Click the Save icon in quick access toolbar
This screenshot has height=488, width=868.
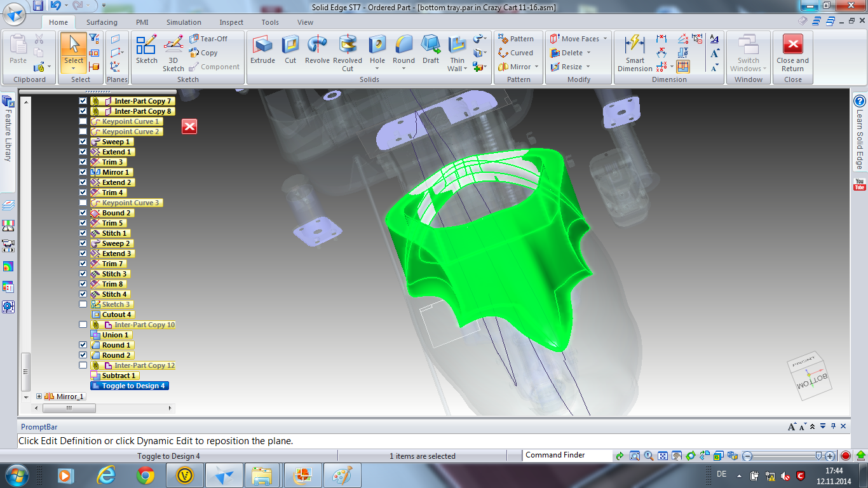pyautogui.click(x=38, y=6)
